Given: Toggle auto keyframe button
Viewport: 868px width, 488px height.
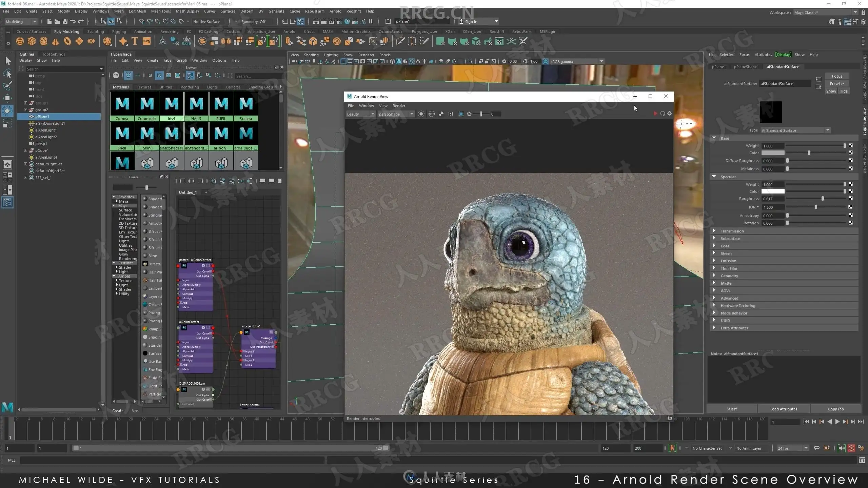Looking at the screenshot, I should click(x=851, y=448).
